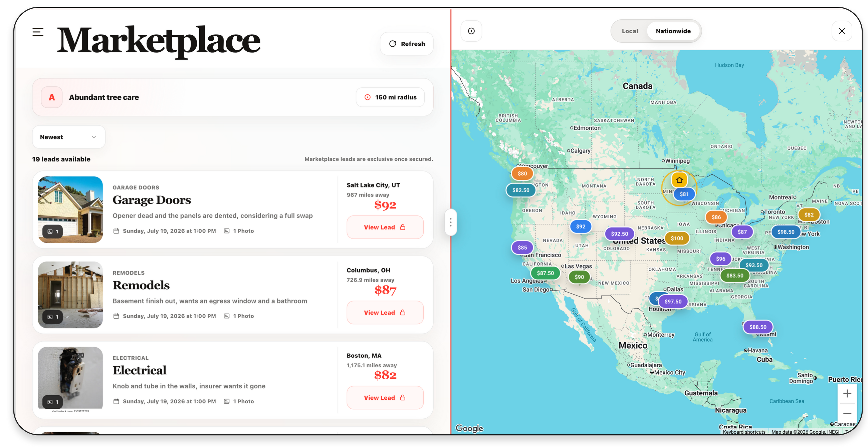Click the Google logo on the map

tap(469, 428)
